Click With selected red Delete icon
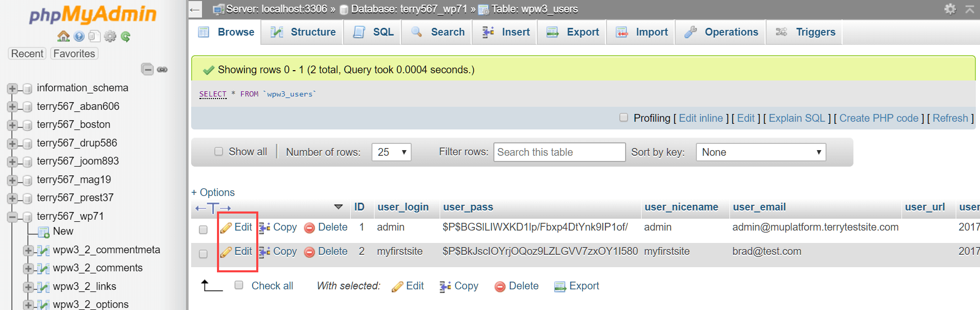 [500, 287]
